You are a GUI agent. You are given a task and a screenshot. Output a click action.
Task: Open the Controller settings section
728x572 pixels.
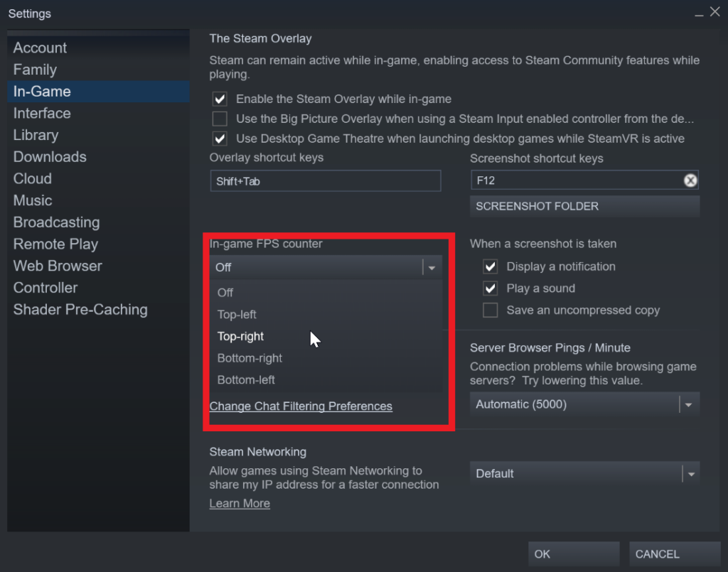click(x=45, y=288)
